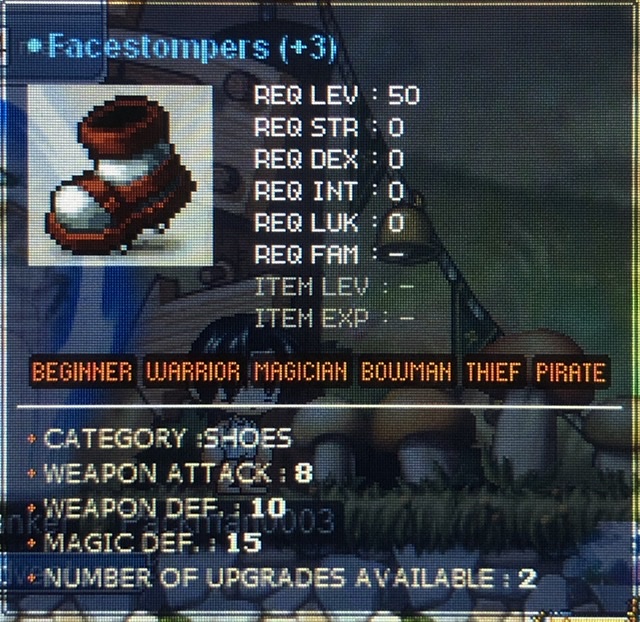The height and width of the screenshot is (622, 640).
Task: Click the orange bullet beside WEAPON DEF.
Action: point(31,509)
